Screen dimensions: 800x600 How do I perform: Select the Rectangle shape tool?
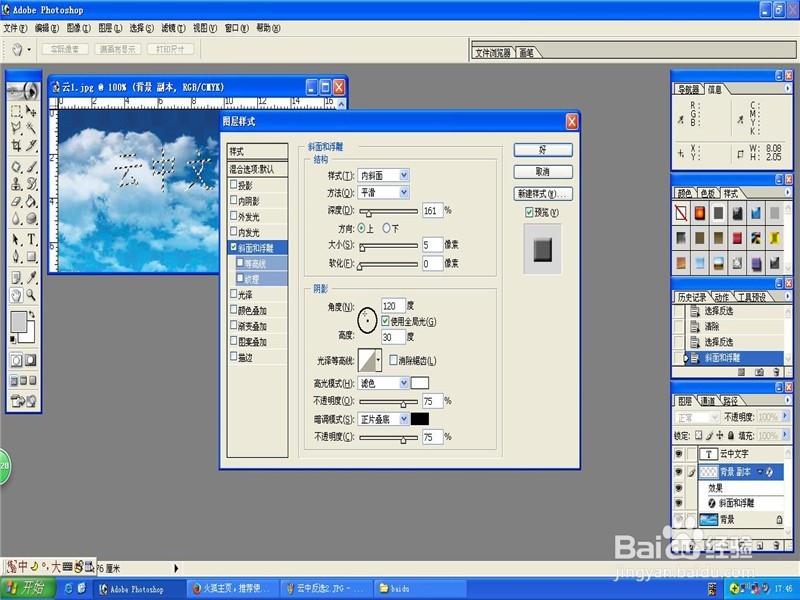coord(31,256)
